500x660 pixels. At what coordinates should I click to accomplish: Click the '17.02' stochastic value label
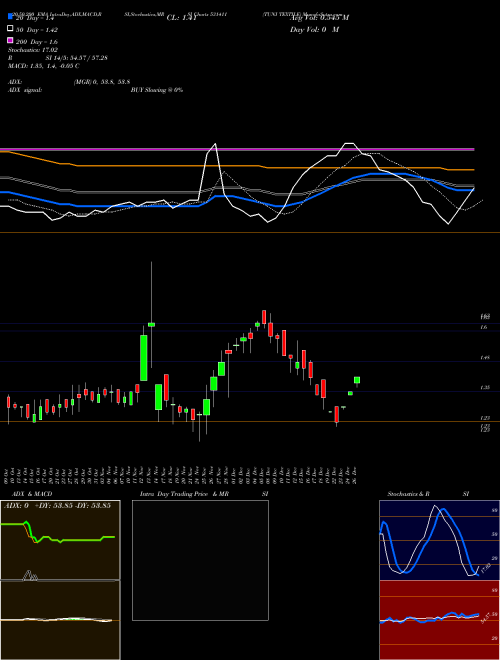click(485, 567)
